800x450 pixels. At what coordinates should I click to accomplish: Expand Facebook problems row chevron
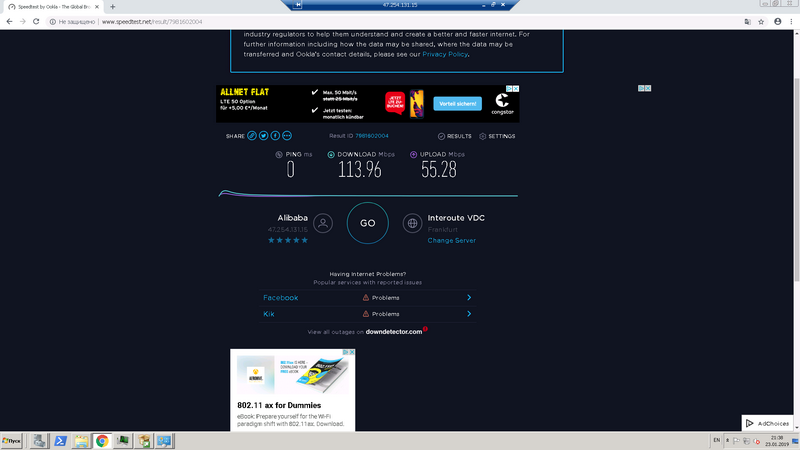tap(469, 297)
